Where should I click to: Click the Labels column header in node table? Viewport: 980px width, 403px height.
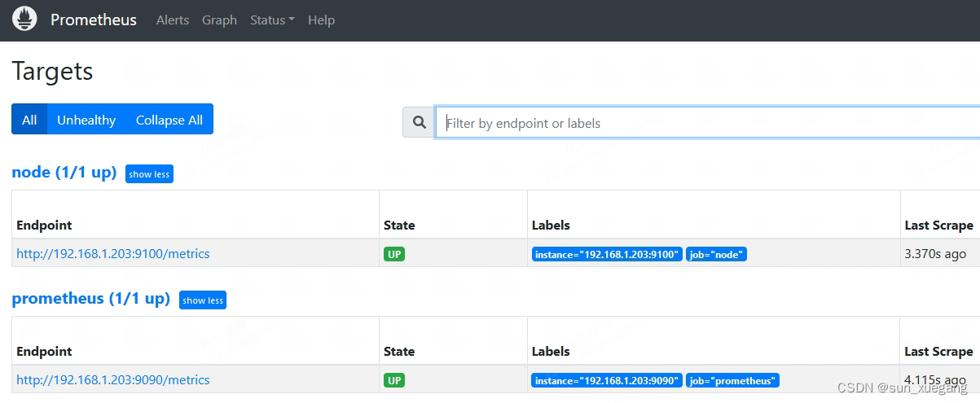(x=551, y=225)
